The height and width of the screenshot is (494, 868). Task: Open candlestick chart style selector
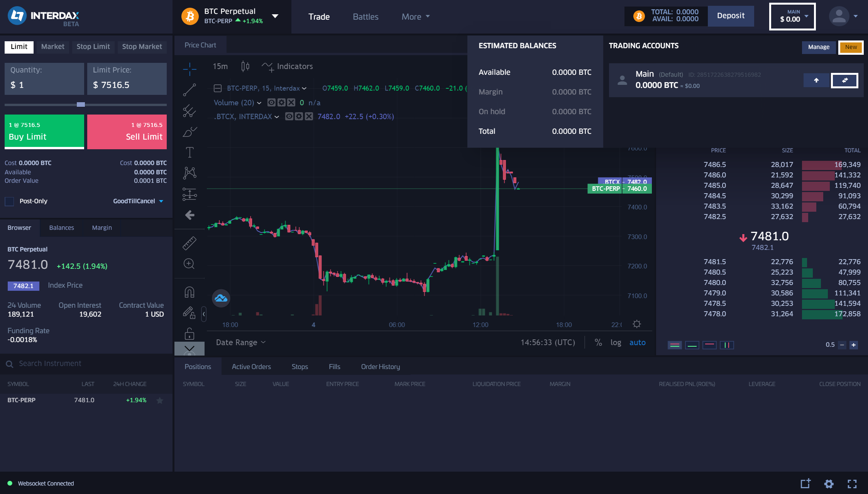(x=245, y=66)
